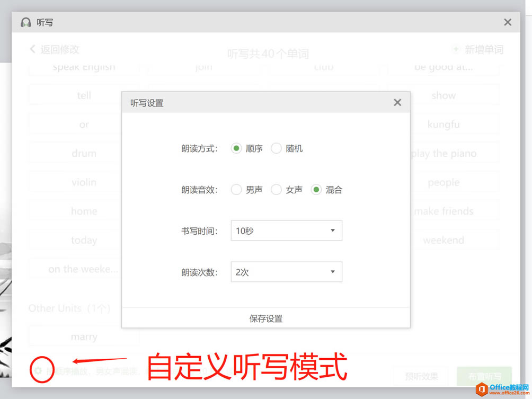Click the 10秒 dropdown arrow
This screenshot has height=399, width=532.
(333, 230)
